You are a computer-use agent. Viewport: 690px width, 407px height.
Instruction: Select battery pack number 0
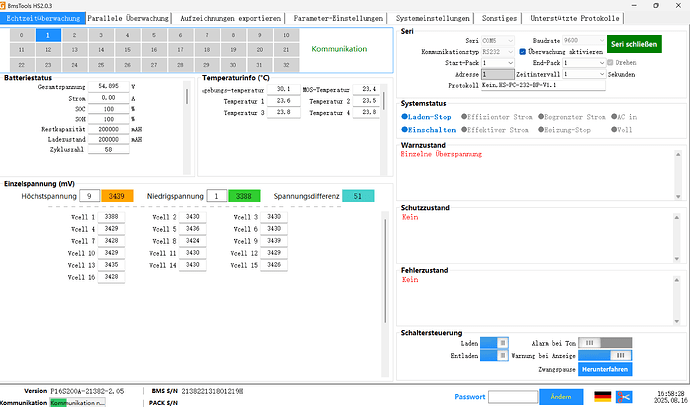(22, 35)
